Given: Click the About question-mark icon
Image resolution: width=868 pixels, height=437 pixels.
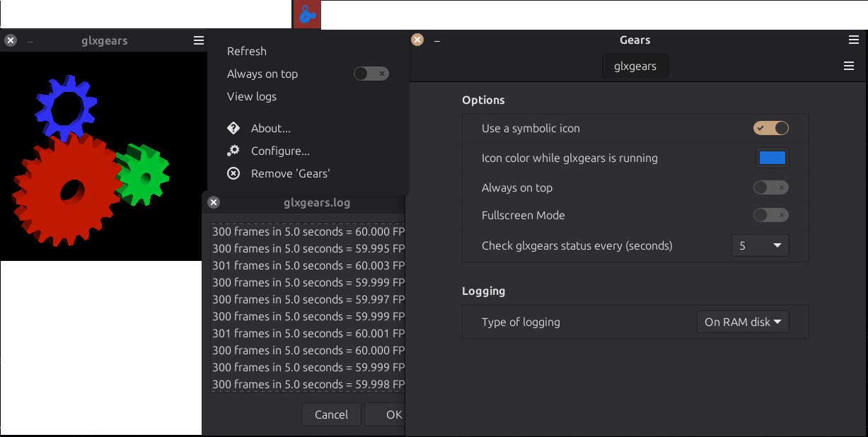Looking at the screenshot, I should coord(233,128).
